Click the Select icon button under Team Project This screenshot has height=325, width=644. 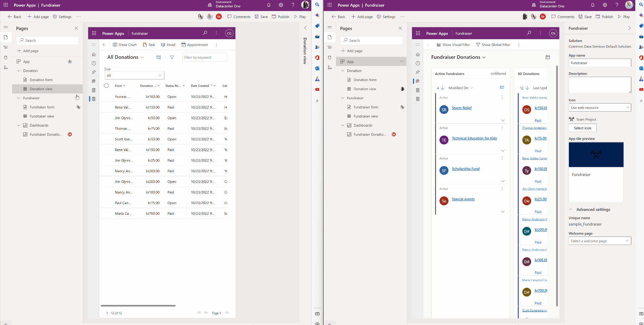582,128
